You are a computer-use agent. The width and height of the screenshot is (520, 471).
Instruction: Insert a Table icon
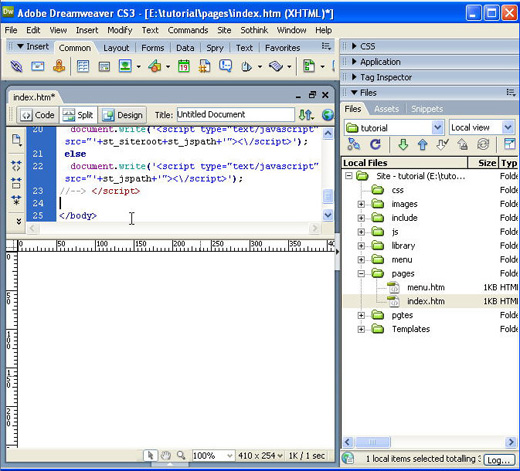pyautogui.click(x=83, y=66)
